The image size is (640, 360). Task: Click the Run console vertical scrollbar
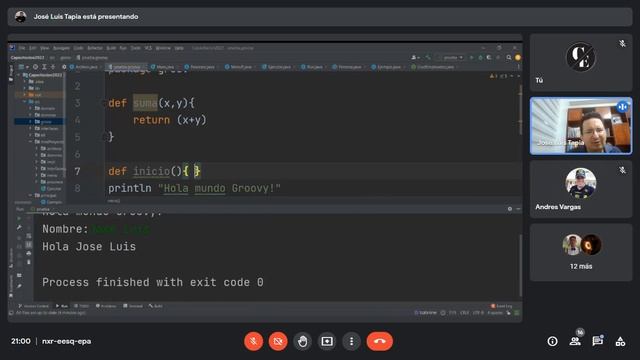point(520,265)
